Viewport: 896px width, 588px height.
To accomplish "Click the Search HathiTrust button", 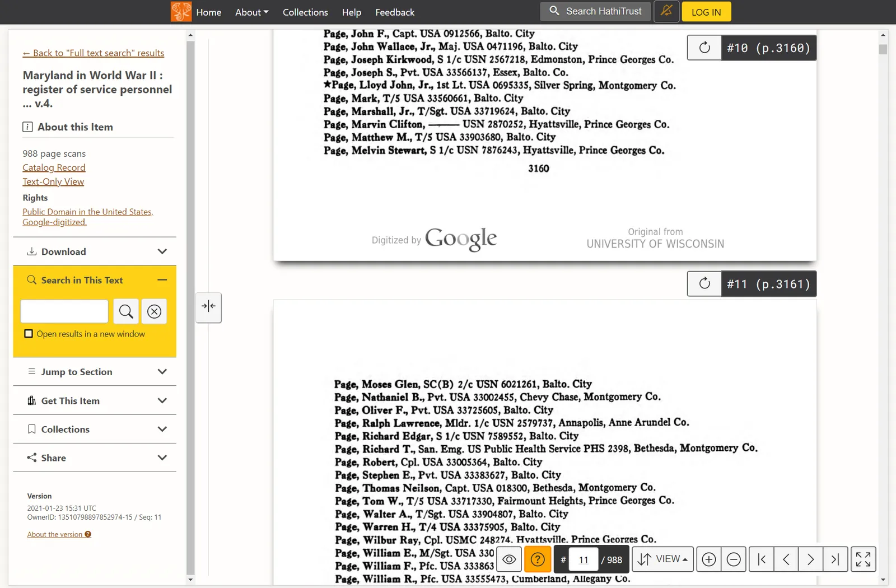I will (595, 11).
